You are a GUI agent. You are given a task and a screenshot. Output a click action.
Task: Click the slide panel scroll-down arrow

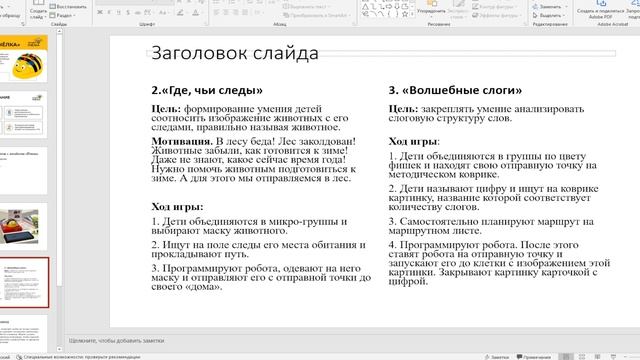[60, 349]
